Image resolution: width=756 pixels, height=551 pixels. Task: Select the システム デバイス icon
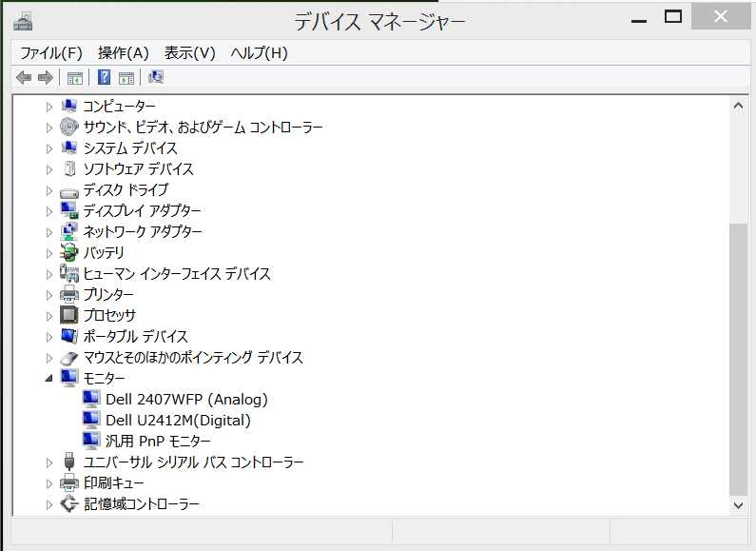coord(69,148)
